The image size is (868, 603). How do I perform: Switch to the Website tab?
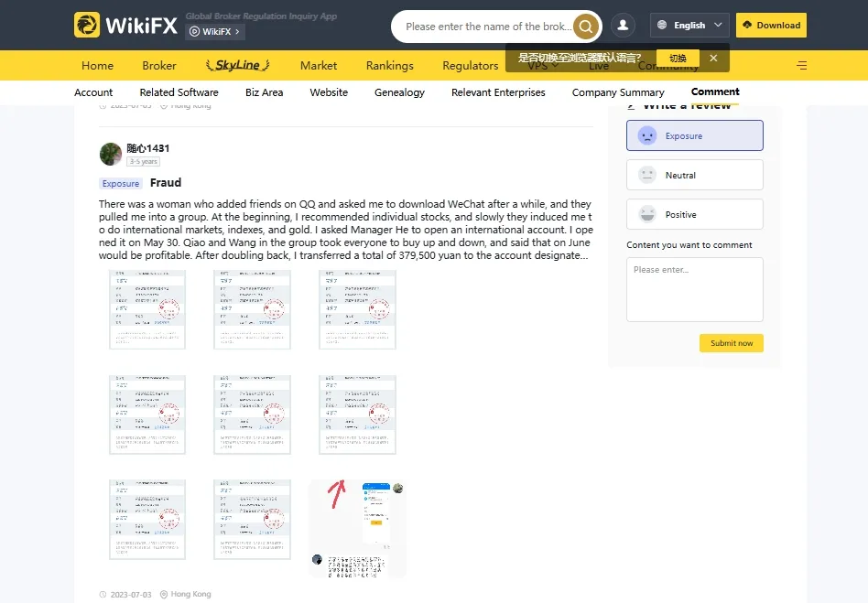click(x=329, y=92)
